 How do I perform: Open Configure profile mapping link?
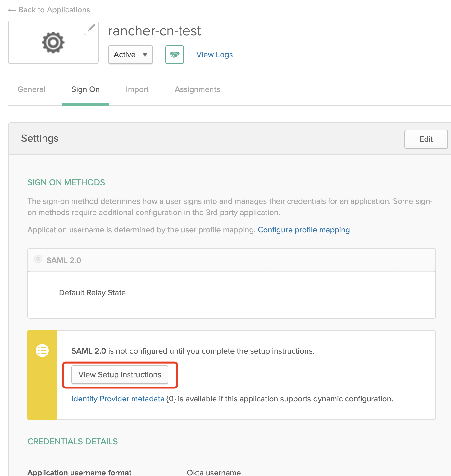pos(304,230)
